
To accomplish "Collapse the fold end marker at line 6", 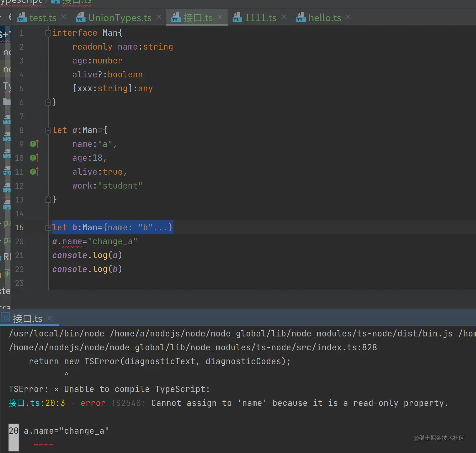I will (48, 102).
